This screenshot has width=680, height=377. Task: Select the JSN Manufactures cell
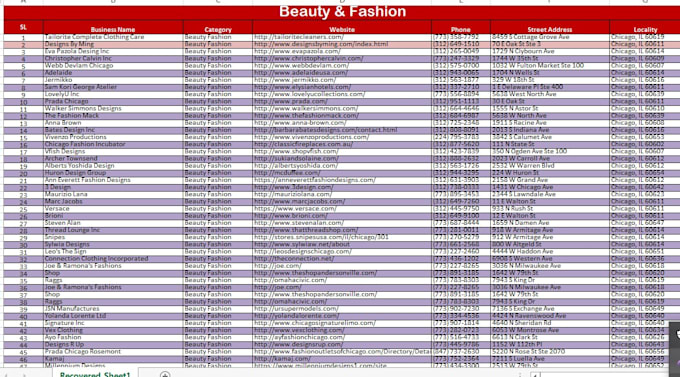click(113, 309)
